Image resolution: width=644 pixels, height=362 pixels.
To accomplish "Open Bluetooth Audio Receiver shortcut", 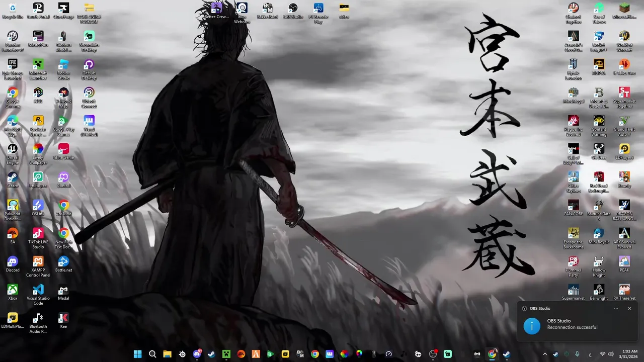I will coord(38,323).
